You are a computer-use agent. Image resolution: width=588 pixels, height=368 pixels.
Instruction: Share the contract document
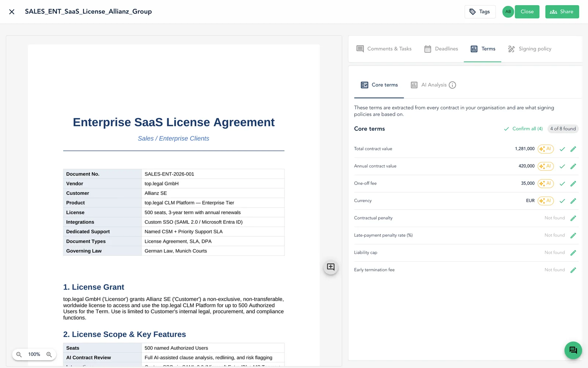562,12
